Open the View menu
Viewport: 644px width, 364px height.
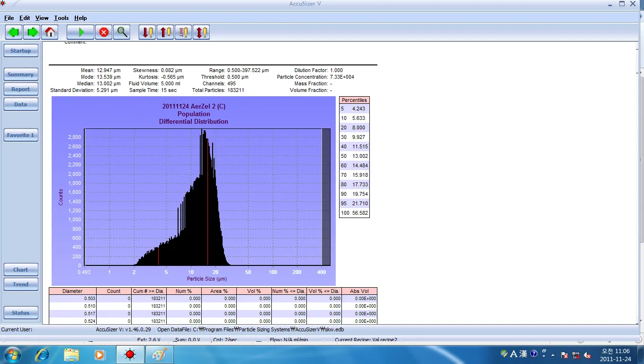(x=42, y=18)
